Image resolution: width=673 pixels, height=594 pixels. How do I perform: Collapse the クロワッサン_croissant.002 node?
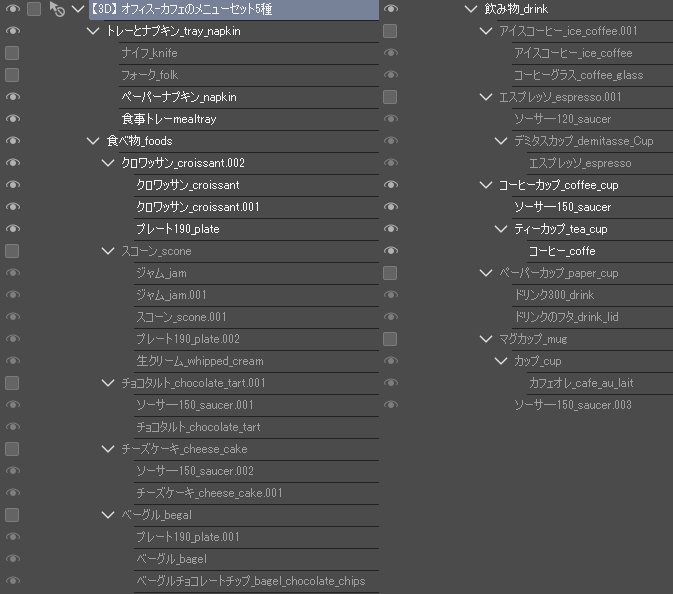[108, 163]
